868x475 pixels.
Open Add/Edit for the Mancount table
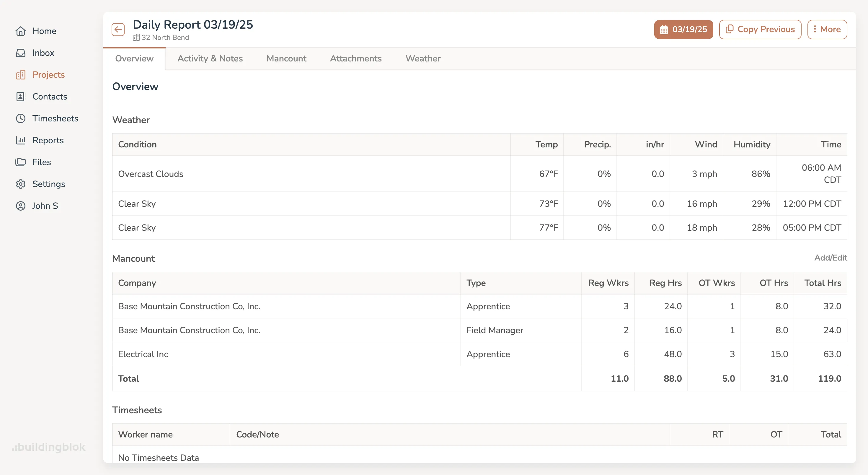click(x=831, y=258)
